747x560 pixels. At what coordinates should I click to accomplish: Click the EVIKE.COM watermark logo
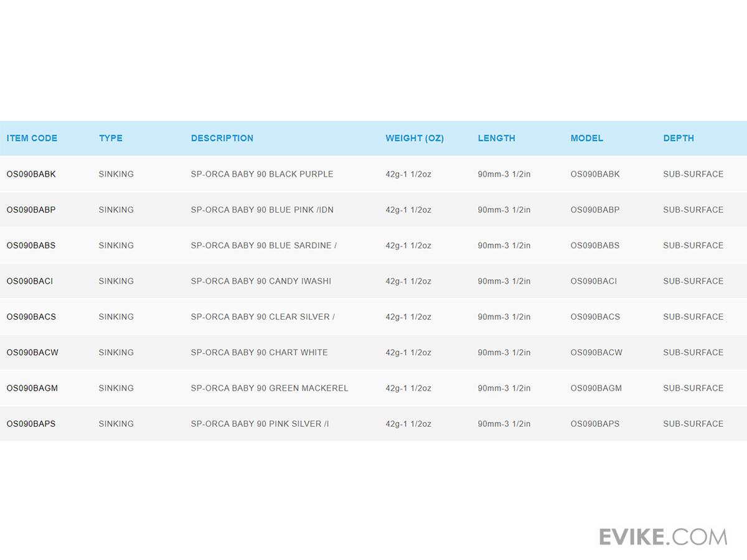pos(663,536)
